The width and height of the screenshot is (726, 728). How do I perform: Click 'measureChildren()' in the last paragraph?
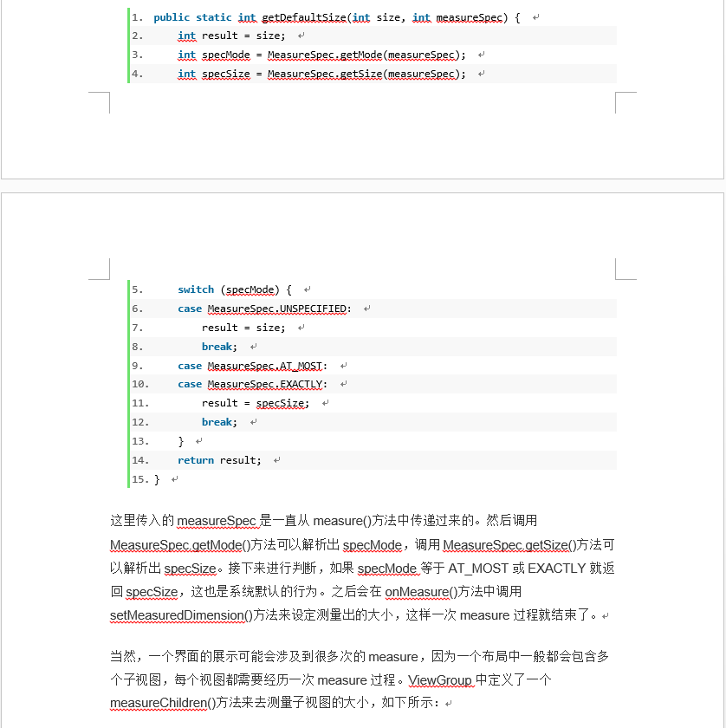click(163, 703)
